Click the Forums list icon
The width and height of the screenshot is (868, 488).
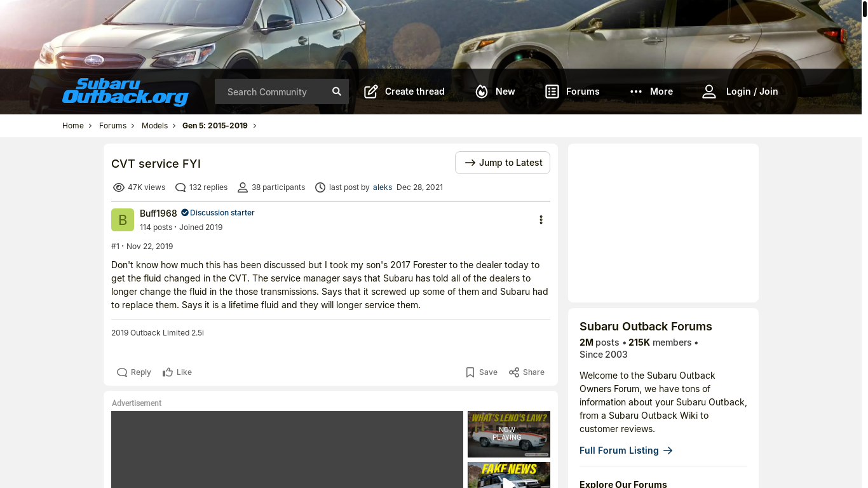pyautogui.click(x=552, y=91)
